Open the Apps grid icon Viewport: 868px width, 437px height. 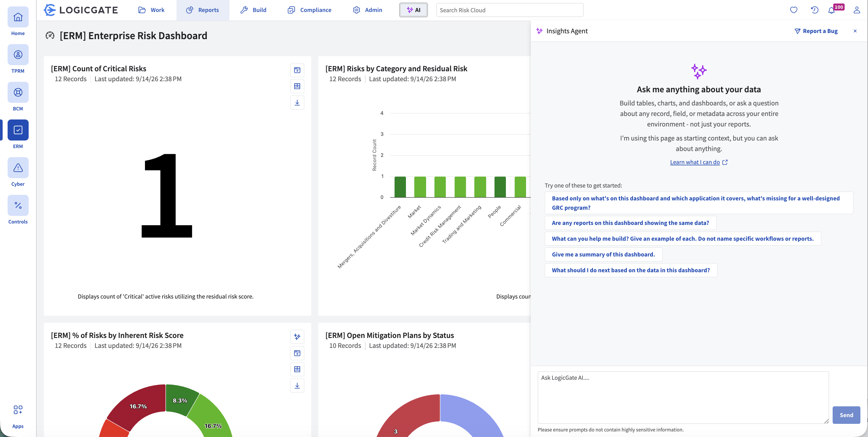click(x=18, y=410)
